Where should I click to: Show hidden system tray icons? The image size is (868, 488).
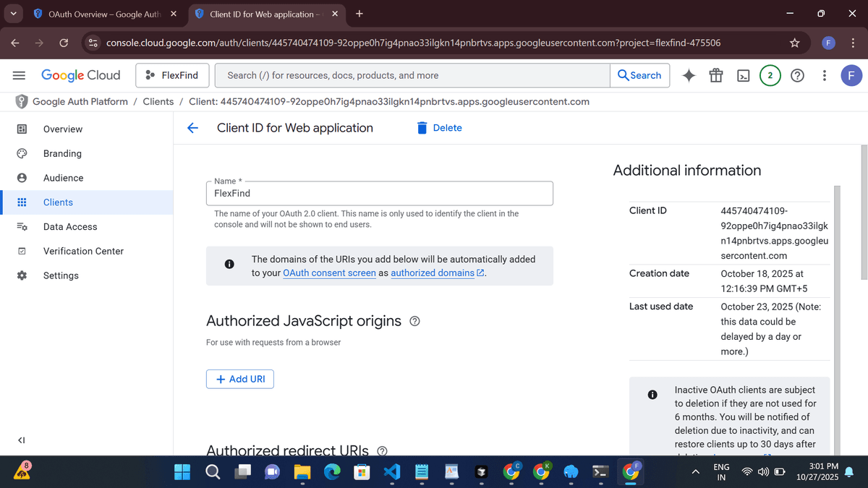point(696,471)
